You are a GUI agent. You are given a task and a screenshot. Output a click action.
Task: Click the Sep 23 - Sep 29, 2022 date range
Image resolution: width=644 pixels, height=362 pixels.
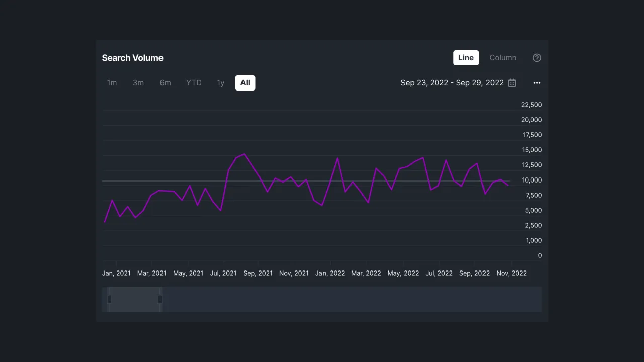pos(452,83)
